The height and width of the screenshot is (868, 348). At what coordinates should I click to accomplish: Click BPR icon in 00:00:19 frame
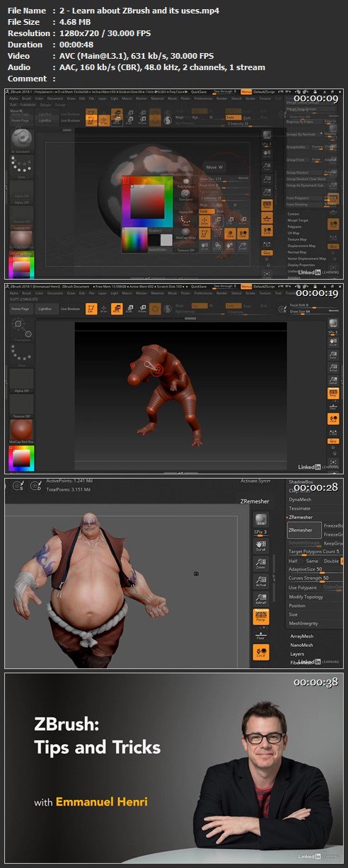334,323
